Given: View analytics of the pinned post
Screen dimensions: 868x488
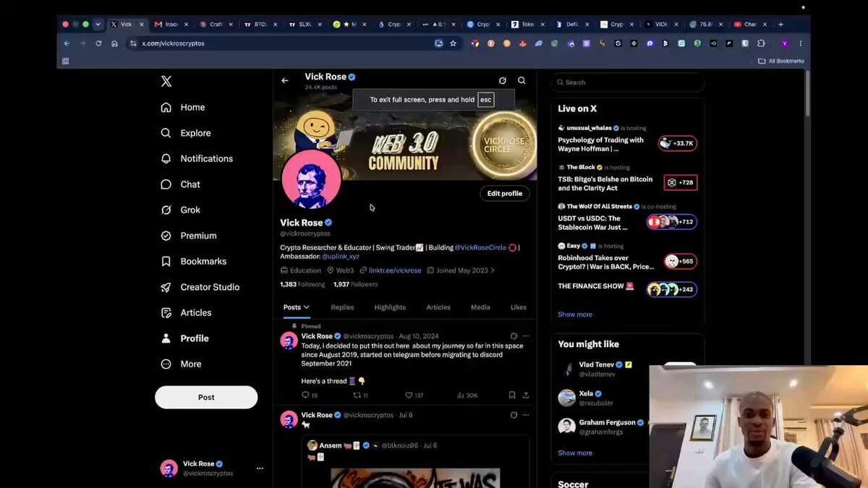Looking at the screenshot, I should point(467,395).
